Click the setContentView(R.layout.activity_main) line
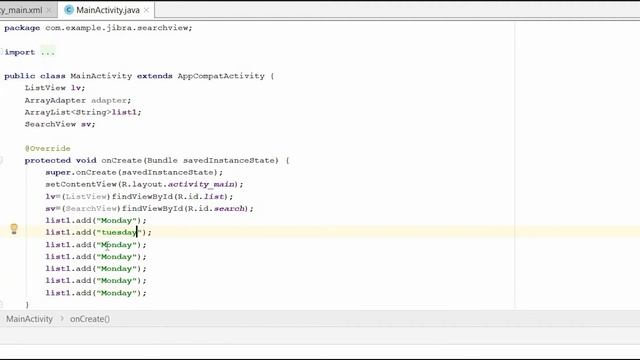This screenshot has height=360, width=640. click(x=144, y=184)
